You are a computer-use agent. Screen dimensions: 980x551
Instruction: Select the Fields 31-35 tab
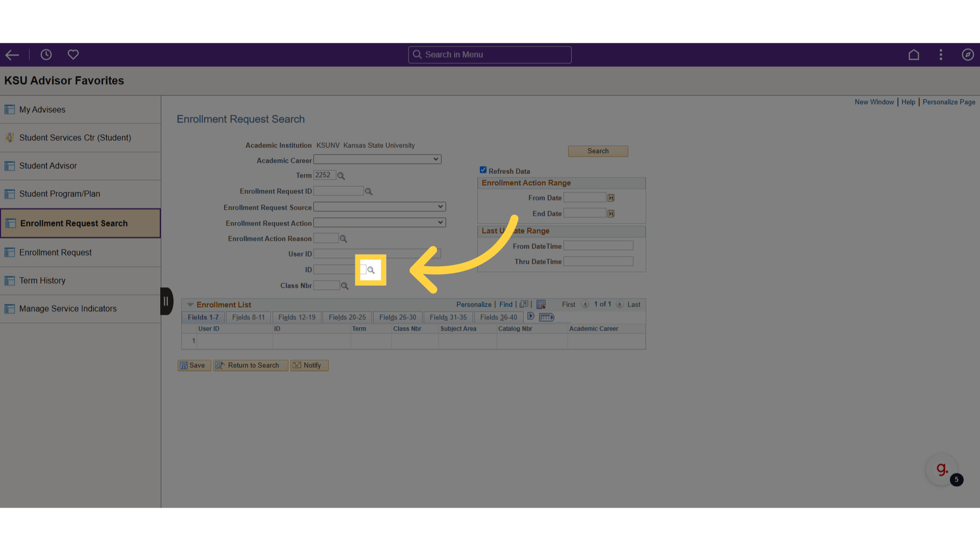[x=448, y=317]
